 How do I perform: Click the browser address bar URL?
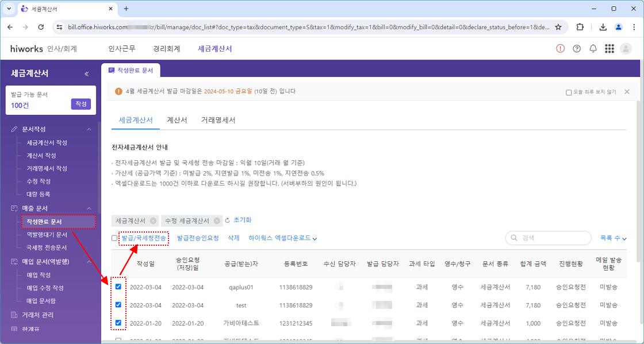[x=308, y=27]
